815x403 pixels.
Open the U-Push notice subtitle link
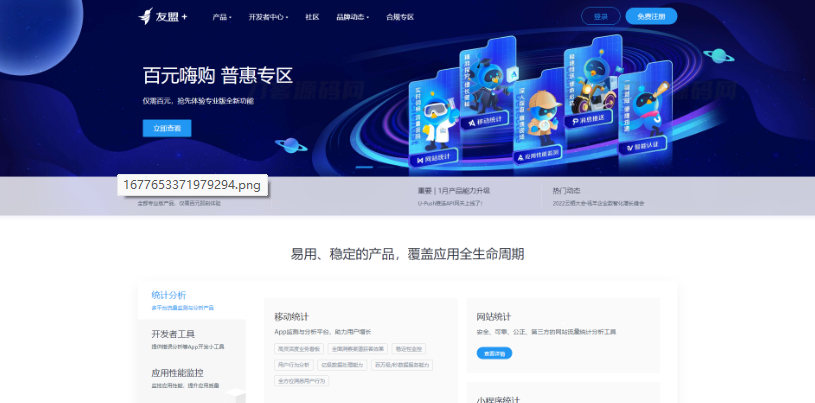[450, 203]
